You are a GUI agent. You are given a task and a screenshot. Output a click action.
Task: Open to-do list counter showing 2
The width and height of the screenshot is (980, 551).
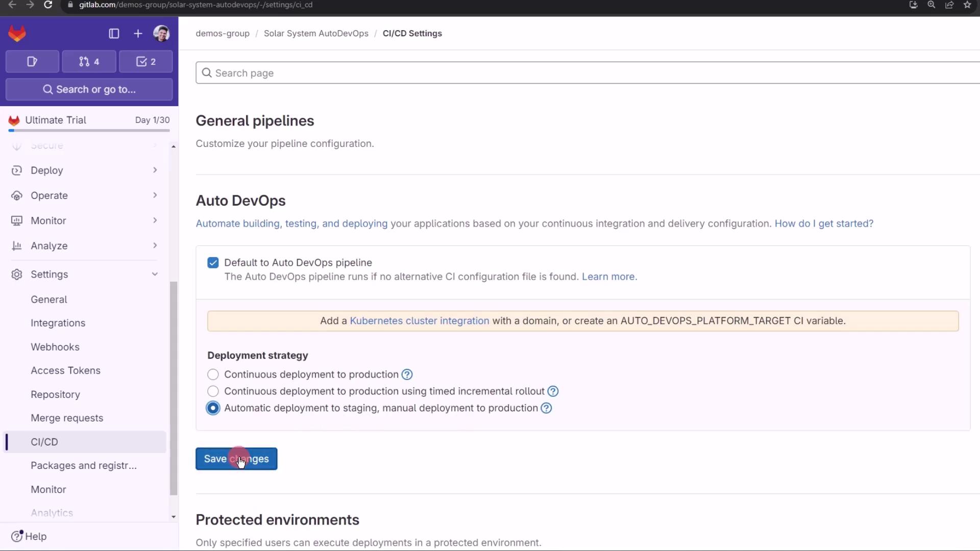coord(146,62)
